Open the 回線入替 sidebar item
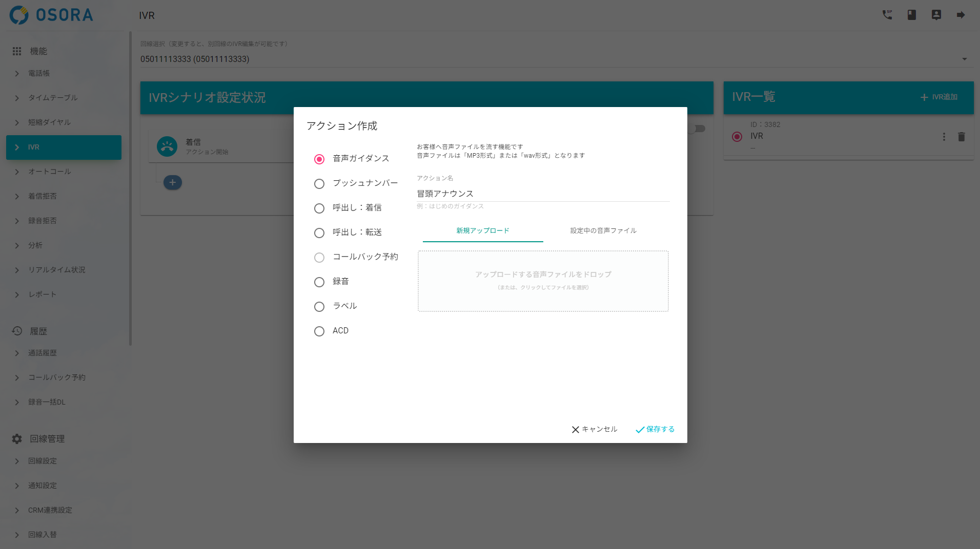980x549 pixels. click(64, 535)
